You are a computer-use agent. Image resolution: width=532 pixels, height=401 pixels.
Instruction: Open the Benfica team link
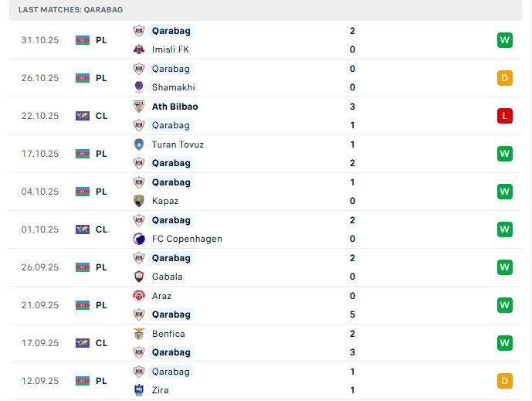pyautogui.click(x=168, y=334)
